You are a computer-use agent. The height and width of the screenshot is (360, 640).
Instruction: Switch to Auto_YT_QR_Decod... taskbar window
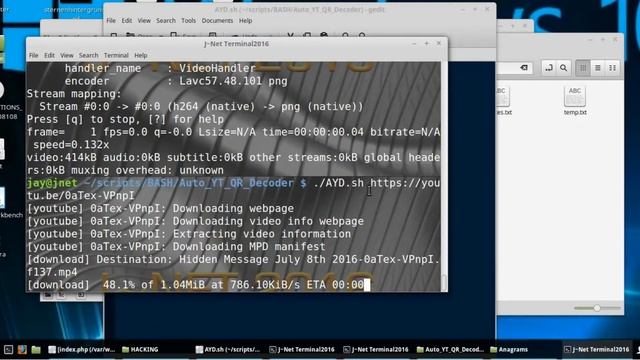(x=450, y=349)
